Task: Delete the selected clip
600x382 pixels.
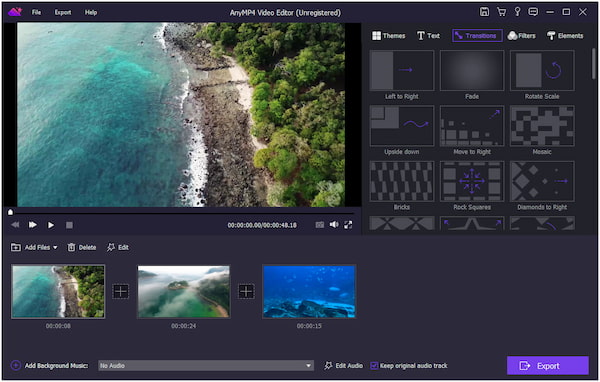Action: tap(82, 247)
